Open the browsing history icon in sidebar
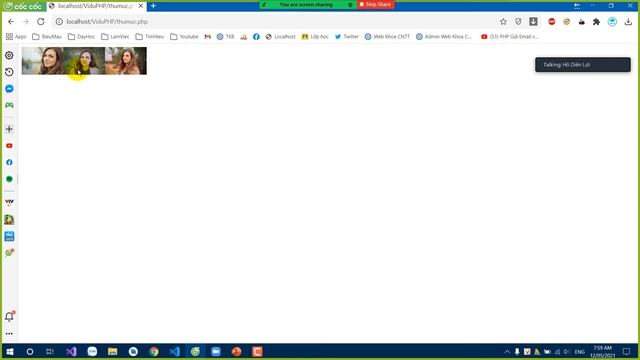Screen dimensions: 640x360 pos(9,72)
